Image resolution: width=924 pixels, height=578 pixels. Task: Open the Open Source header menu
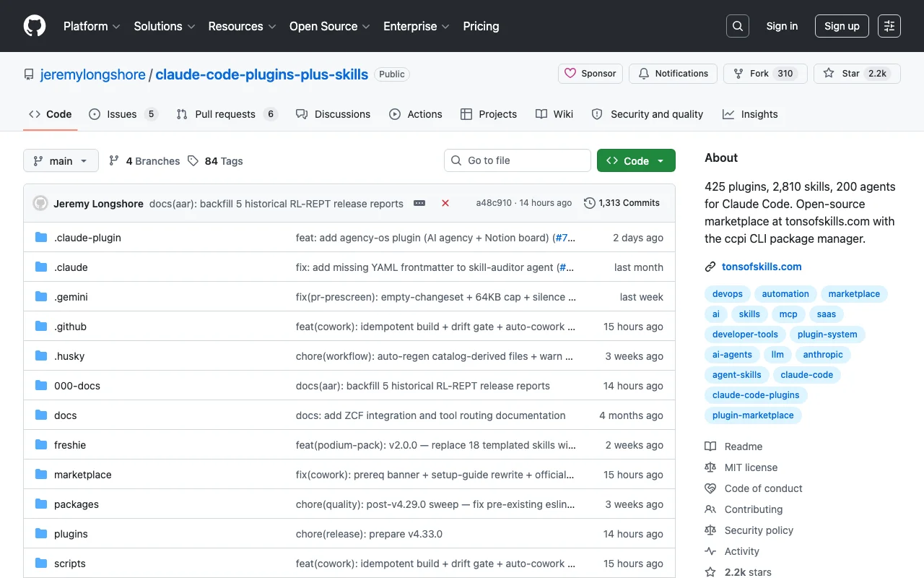click(x=330, y=26)
